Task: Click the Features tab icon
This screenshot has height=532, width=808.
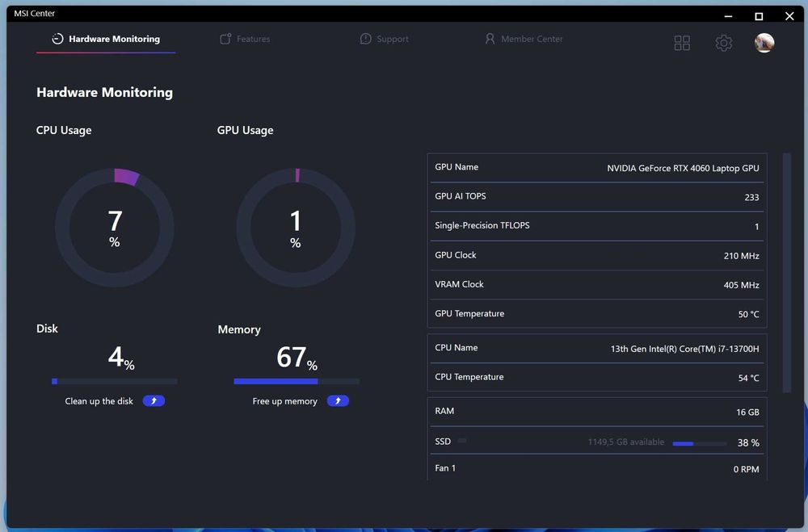Action: (225, 39)
